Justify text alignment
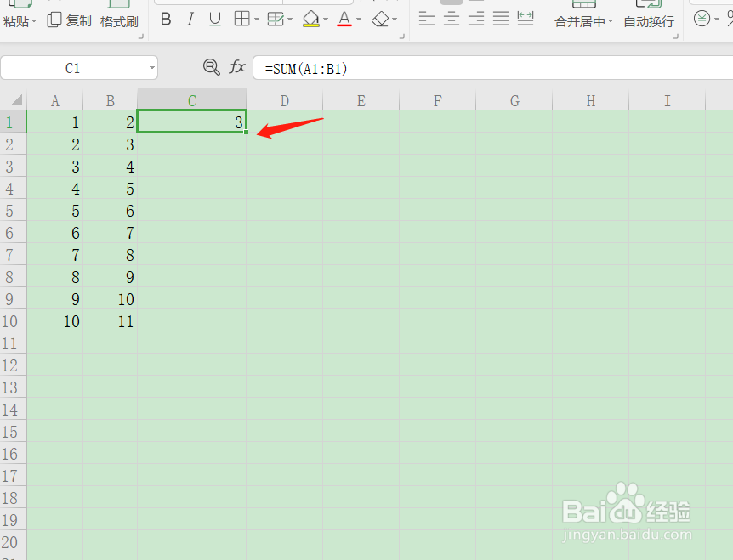 [501, 19]
